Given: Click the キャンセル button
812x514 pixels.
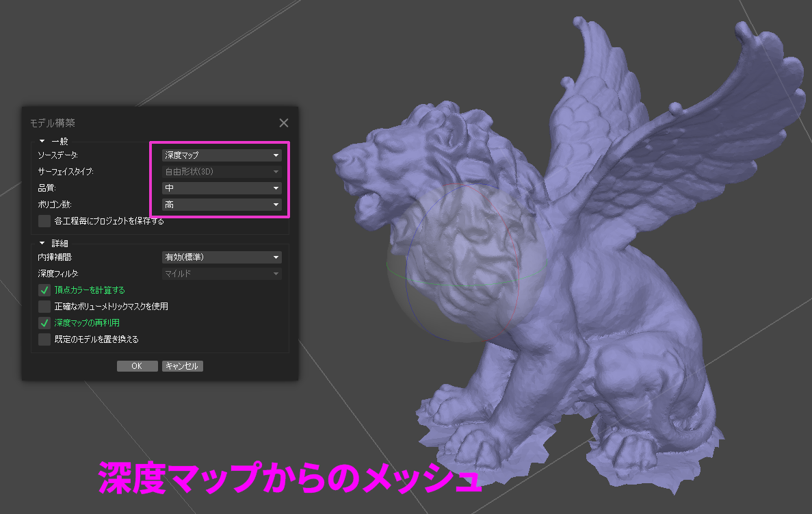Looking at the screenshot, I should (182, 366).
